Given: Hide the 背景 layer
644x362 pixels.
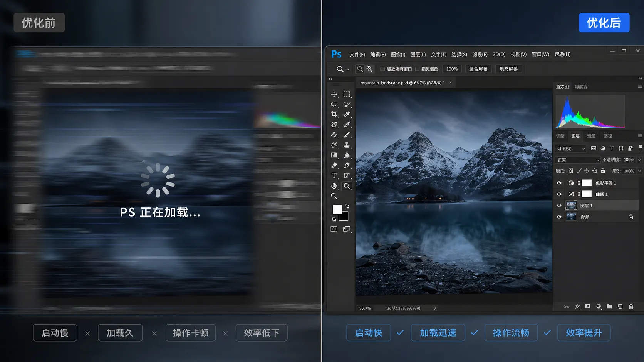Looking at the screenshot, I should coord(559,217).
